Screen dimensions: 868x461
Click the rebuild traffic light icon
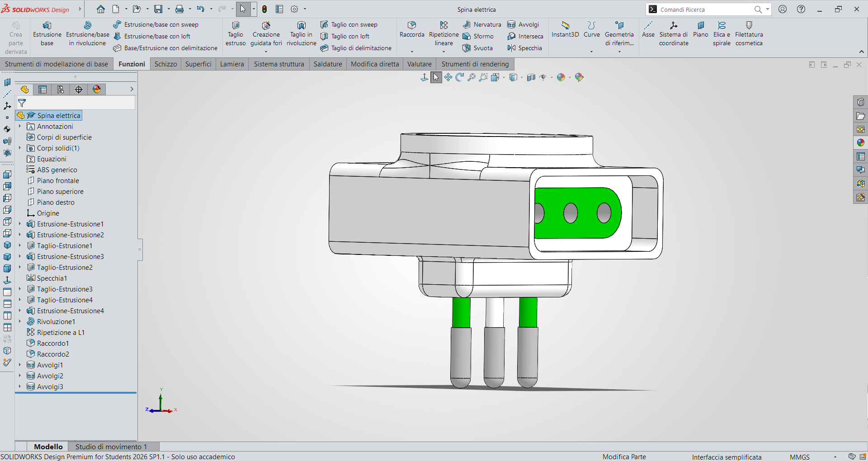264,9
